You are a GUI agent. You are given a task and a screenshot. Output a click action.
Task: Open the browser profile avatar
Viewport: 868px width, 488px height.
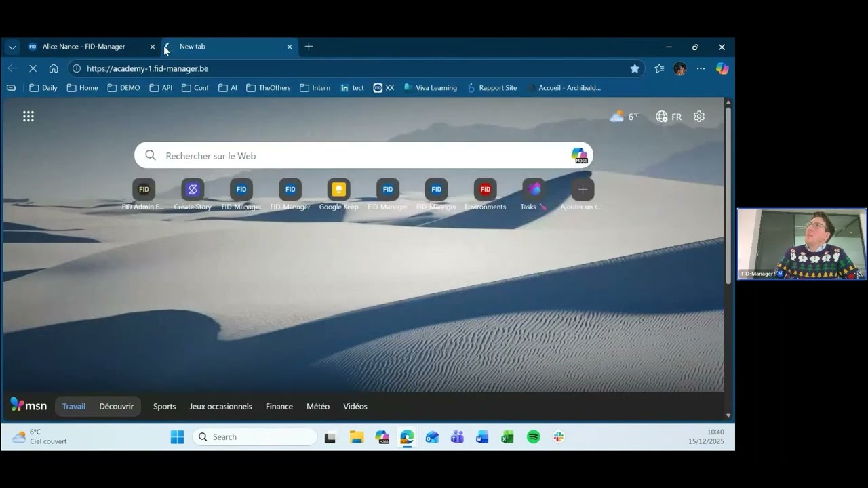[680, 68]
